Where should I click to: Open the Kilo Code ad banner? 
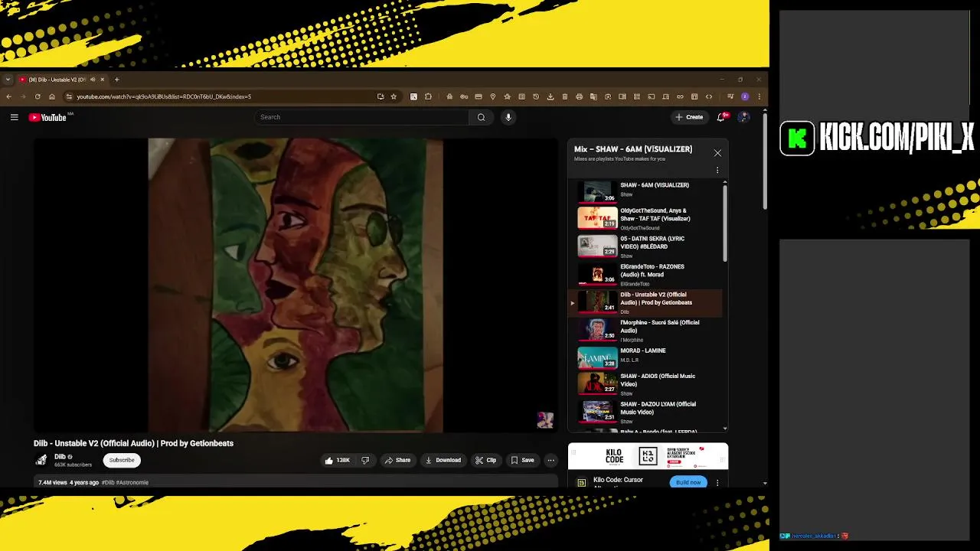(x=648, y=457)
